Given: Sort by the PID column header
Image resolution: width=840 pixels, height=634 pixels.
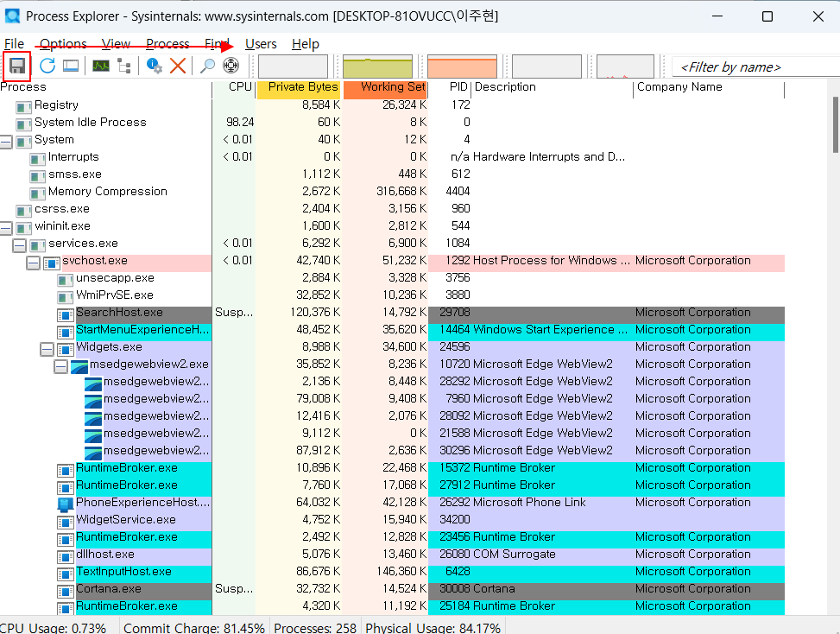Looking at the screenshot, I should coord(450,88).
